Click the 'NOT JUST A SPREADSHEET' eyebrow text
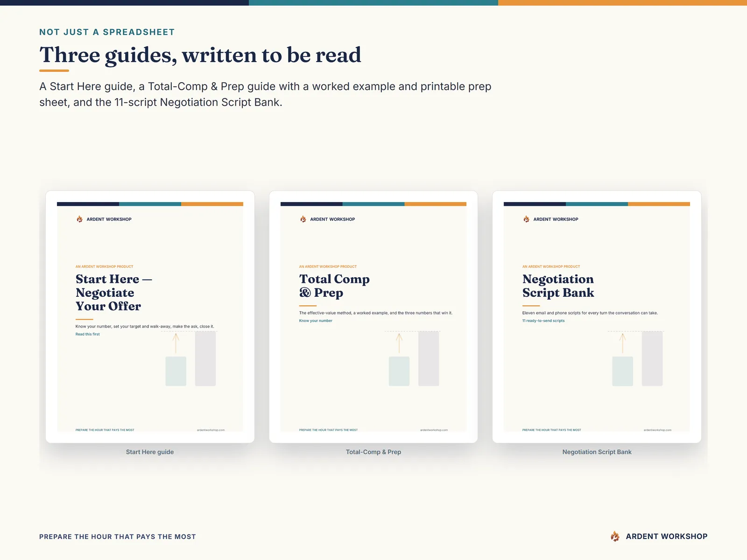The width and height of the screenshot is (747, 560). [107, 32]
